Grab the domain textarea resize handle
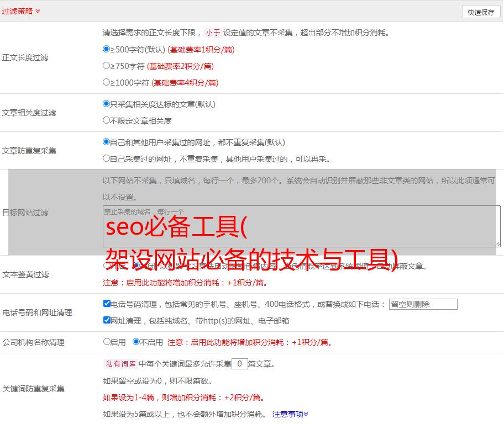The height and width of the screenshot is (424, 504). point(497,244)
